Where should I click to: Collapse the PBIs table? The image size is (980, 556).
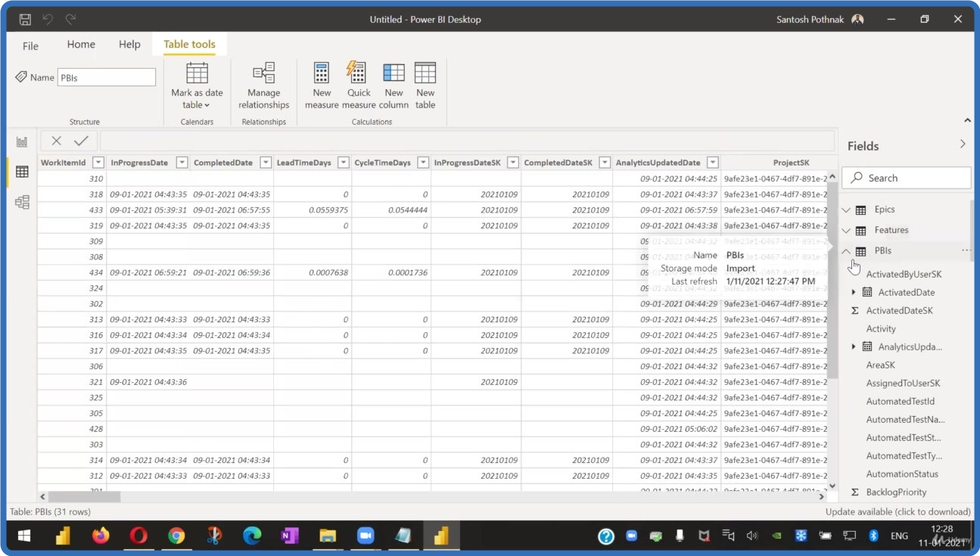pos(846,250)
